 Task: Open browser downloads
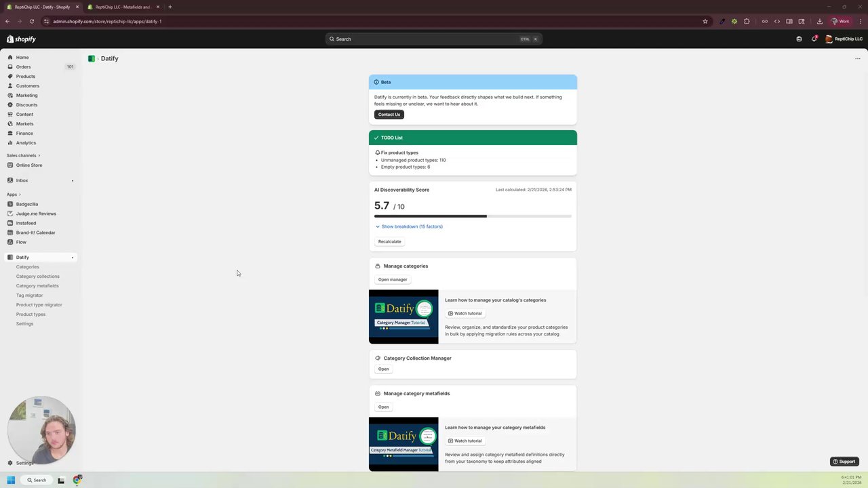(819, 21)
